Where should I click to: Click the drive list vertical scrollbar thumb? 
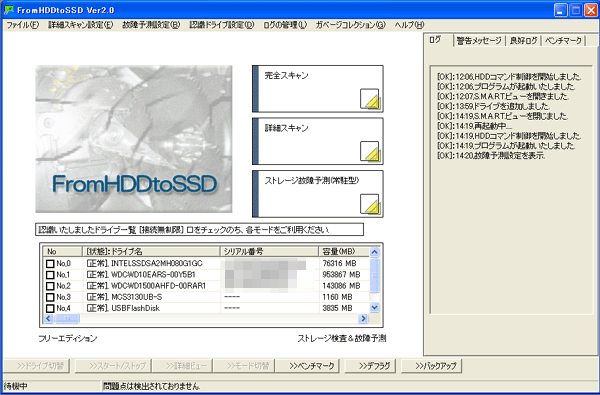(x=375, y=275)
